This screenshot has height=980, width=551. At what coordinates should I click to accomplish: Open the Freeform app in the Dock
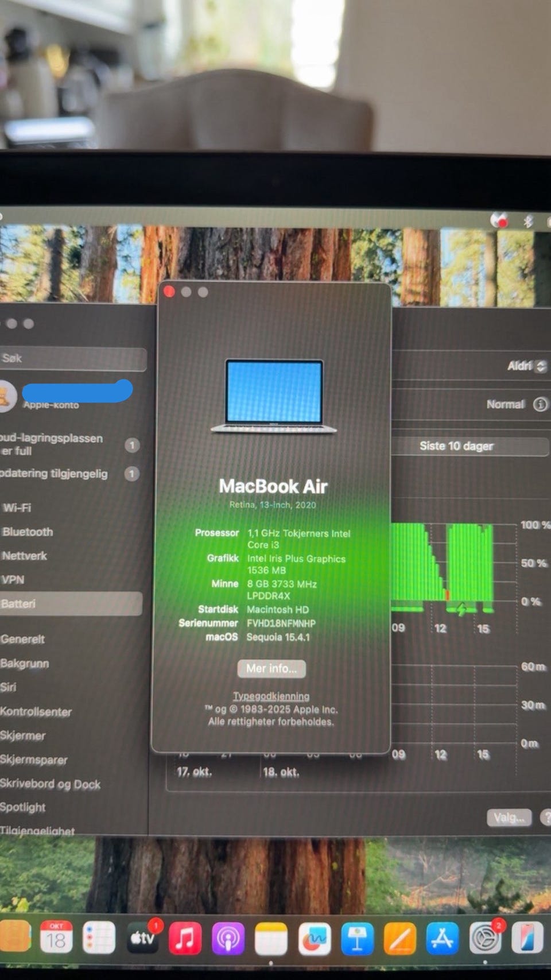(x=314, y=939)
